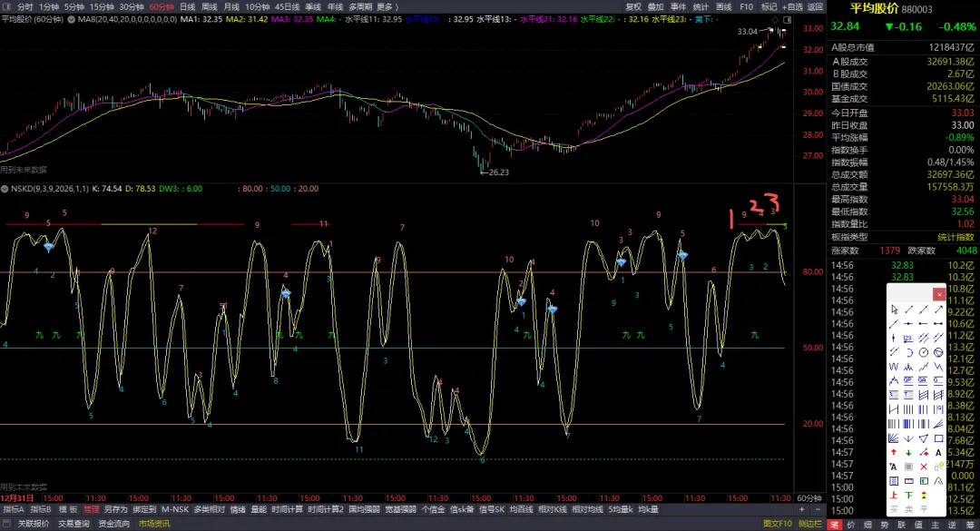Select the green down-arrow marker tool

pyautogui.click(x=908, y=452)
